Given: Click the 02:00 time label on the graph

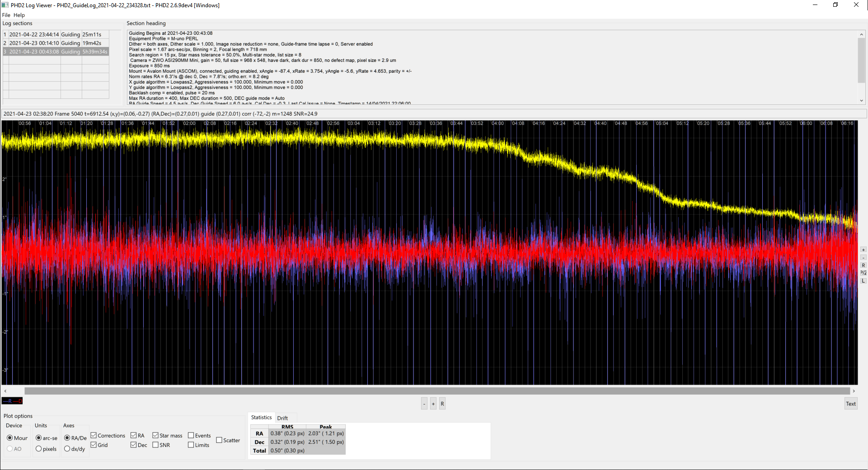Looking at the screenshot, I should click(189, 123).
